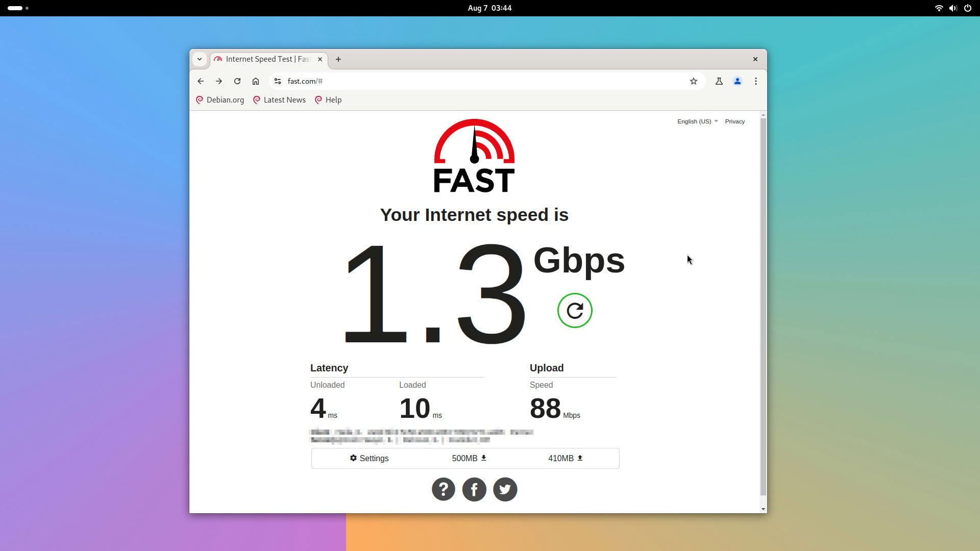Open the system Wi-Fi indicator
The image size is (980, 551).
pyautogui.click(x=939, y=8)
